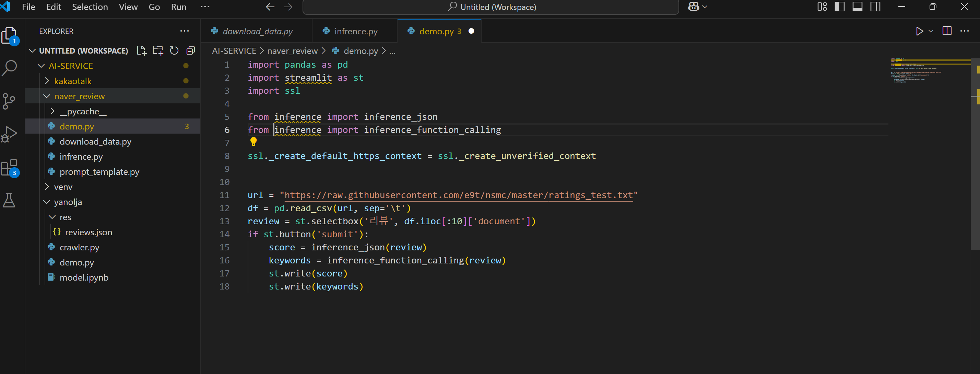The height and width of the screenshot is (374, 980).
Task: Expand the venv folder
Action: click(x=63, y=187)
